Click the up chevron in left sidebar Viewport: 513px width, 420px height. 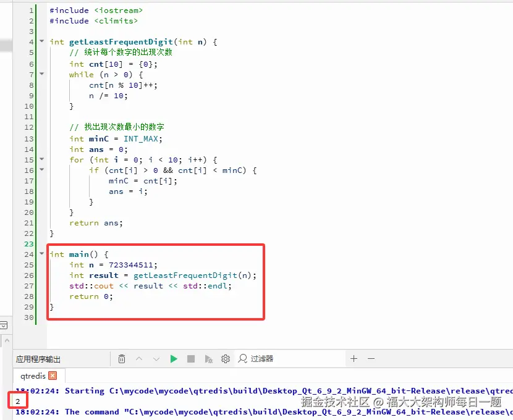coord(7,340)
